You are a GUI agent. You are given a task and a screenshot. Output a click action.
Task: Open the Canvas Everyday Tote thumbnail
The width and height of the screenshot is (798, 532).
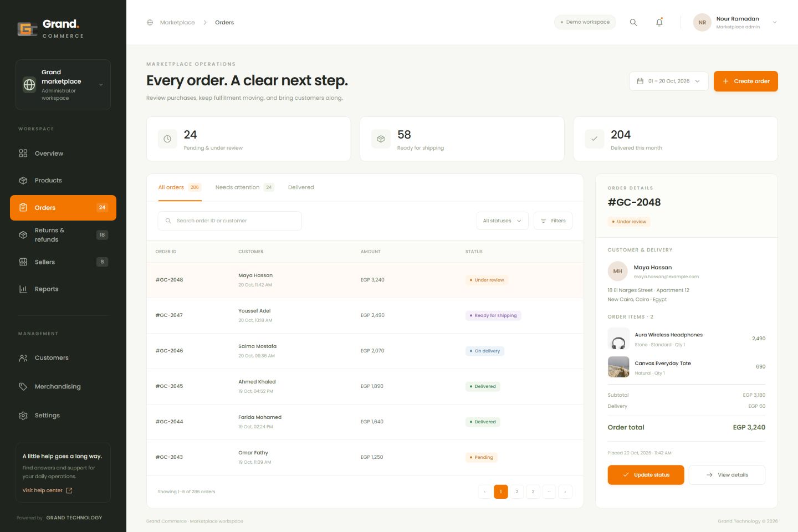coord(618,367)
